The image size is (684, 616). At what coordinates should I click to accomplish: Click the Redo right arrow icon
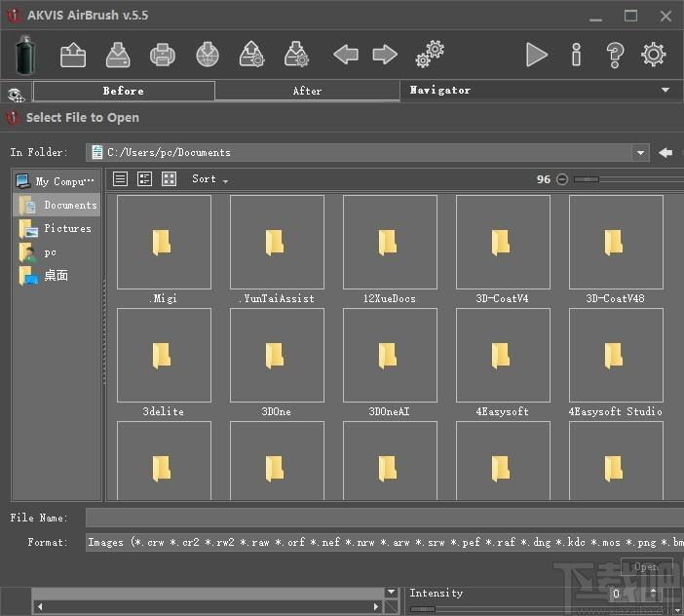click(385, 55)
